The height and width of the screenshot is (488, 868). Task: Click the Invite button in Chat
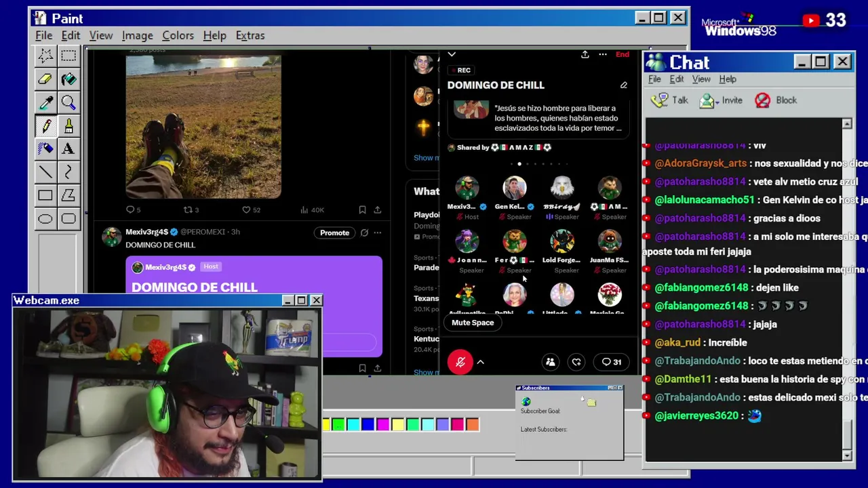click(721, 100)
